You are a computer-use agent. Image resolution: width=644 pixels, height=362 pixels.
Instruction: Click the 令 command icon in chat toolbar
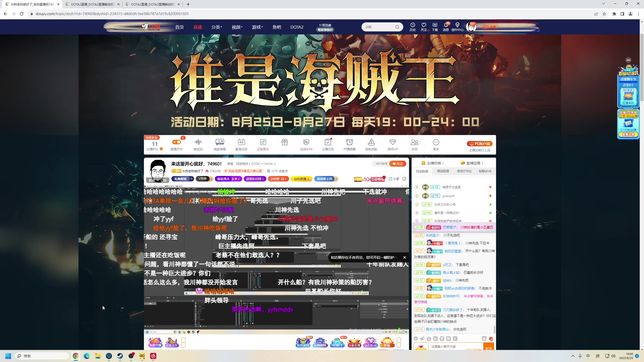point(455,339)
